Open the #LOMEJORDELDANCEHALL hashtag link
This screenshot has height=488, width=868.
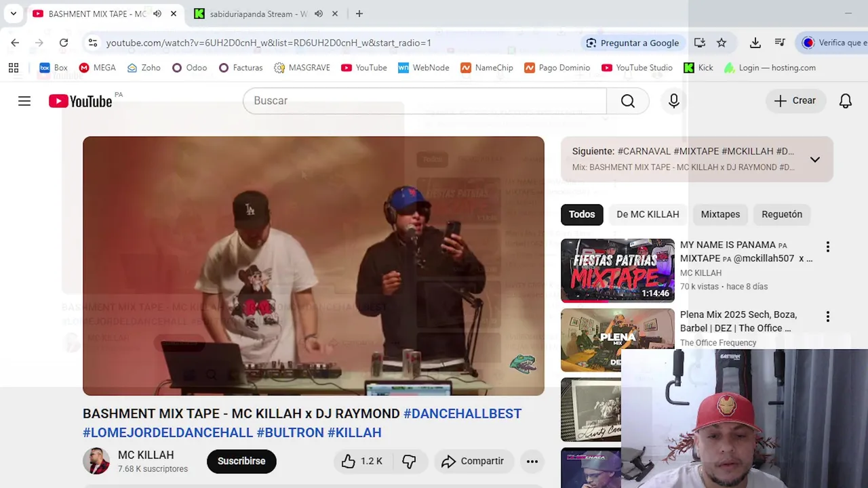point(167,432)
